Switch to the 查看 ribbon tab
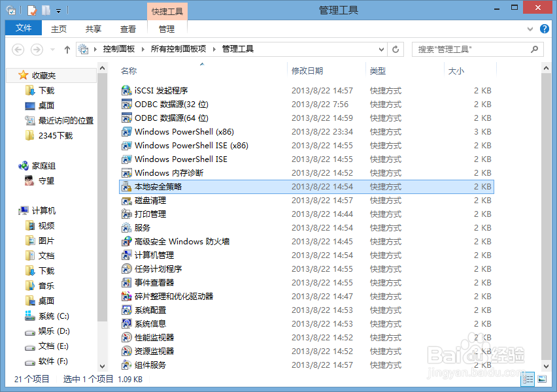 point(128,29)
